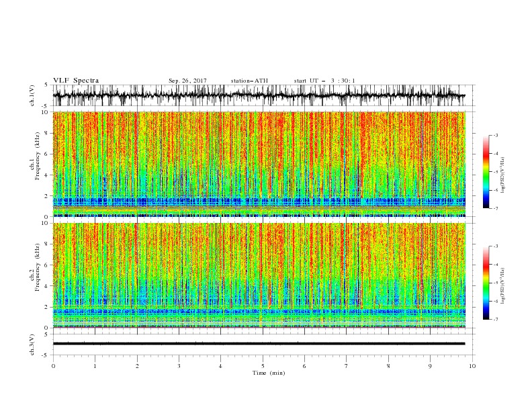Click time-axis tick label "9"
The height and width of the screenshot is (411, 532).
(x=430, y=366)
